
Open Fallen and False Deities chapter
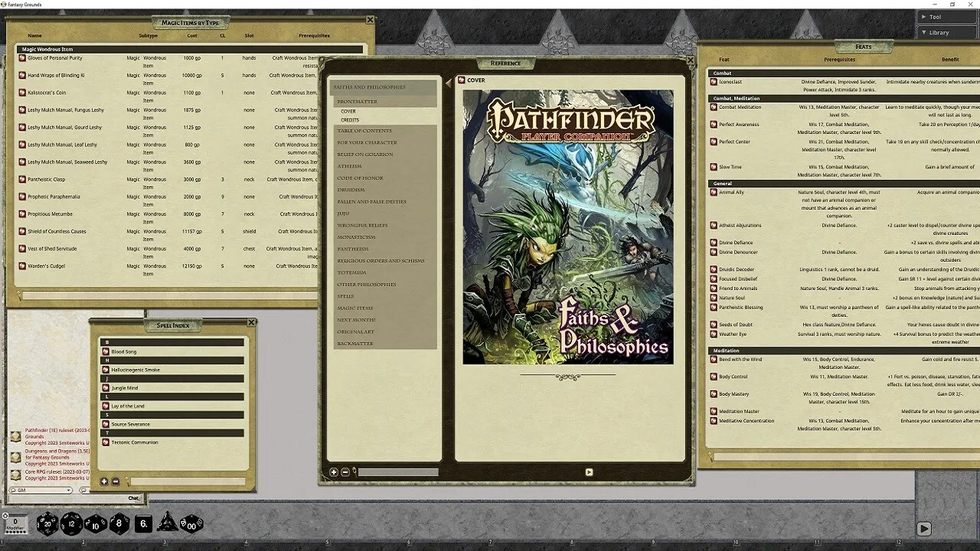click(x=372, y=201)
